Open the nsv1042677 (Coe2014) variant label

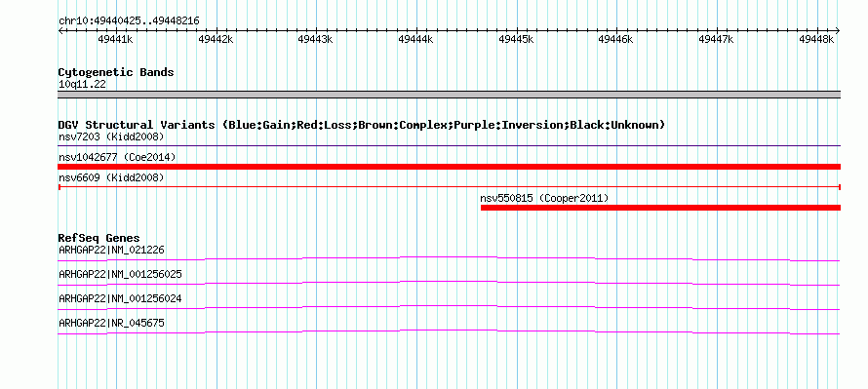click(117, 157)
